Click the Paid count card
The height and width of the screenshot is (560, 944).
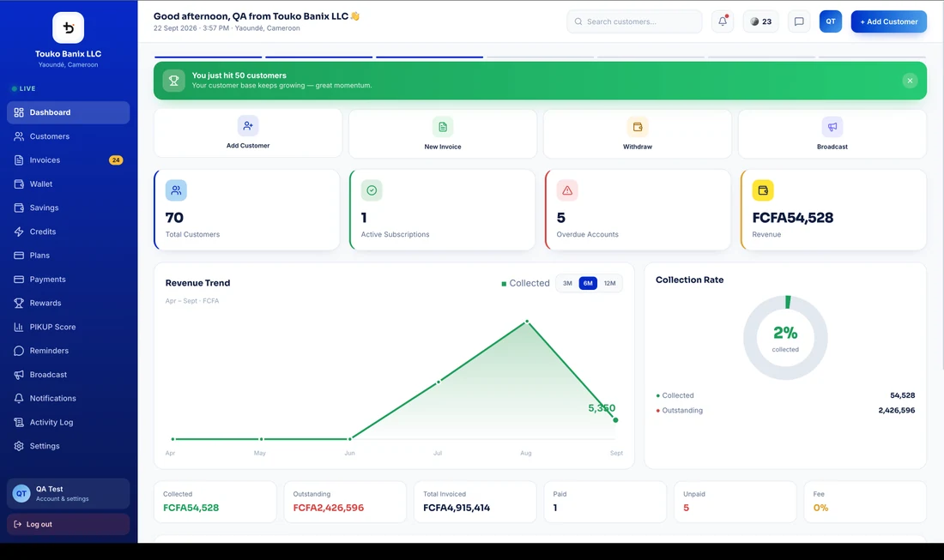click(x=605, y=502)
